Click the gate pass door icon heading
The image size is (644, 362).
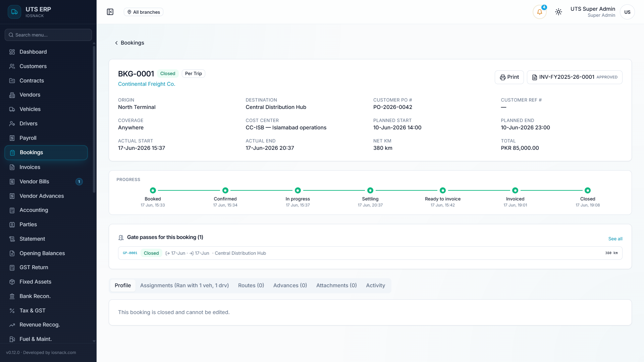[121, 238]
